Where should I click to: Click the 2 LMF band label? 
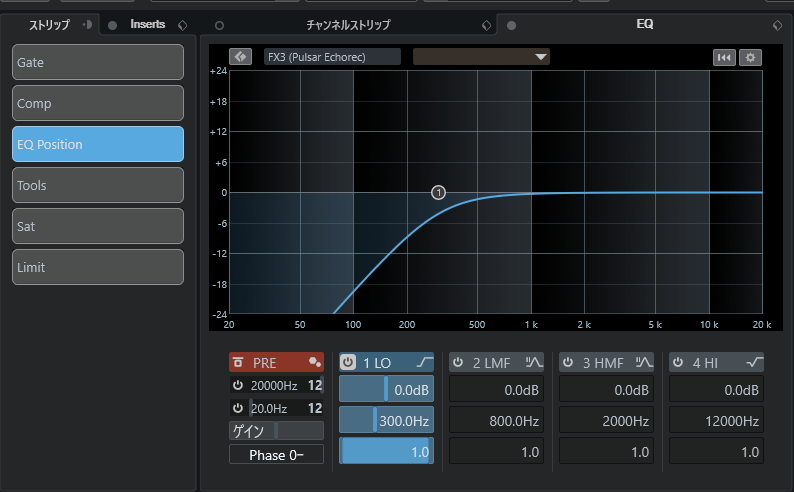[x=491, y=363]
